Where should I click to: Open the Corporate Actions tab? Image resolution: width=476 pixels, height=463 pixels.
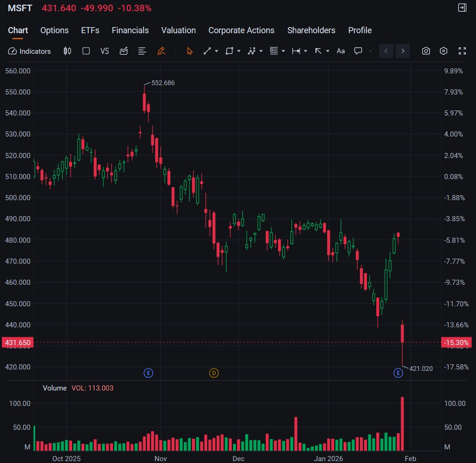242,30
